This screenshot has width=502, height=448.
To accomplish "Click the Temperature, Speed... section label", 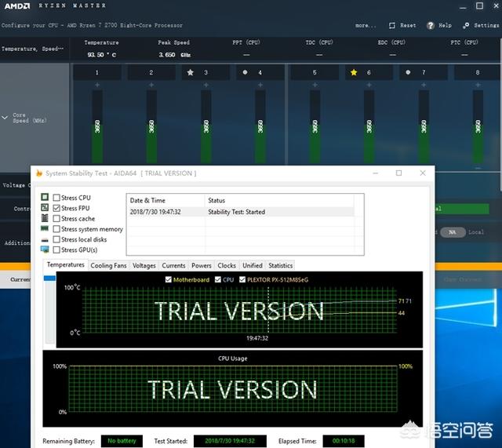I will [32, 49].
